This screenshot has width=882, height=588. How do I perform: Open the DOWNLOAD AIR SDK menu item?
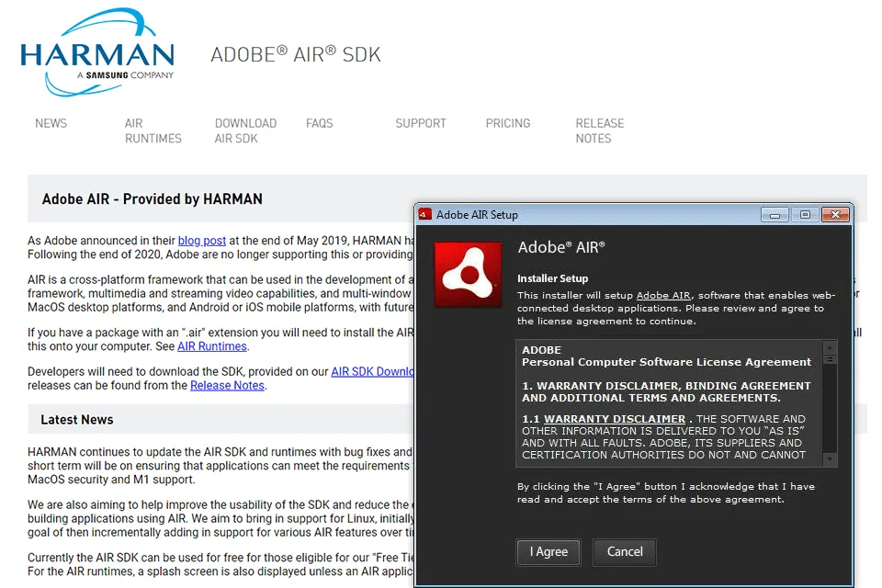coord(246,130)
